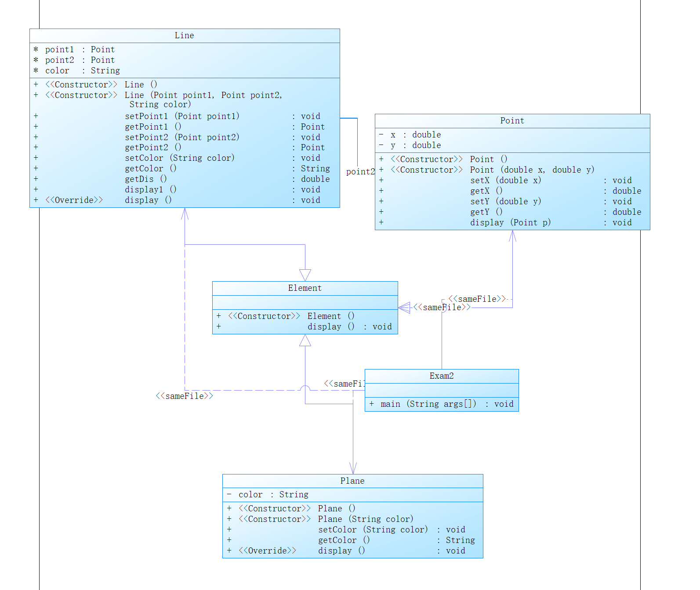Select the Point (double x, double y) constructor
The image size is (700, 590).
(532, 170)
